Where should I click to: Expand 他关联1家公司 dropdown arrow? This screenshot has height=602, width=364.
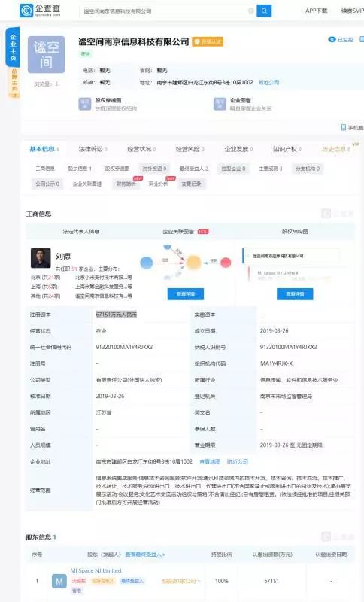199,581
